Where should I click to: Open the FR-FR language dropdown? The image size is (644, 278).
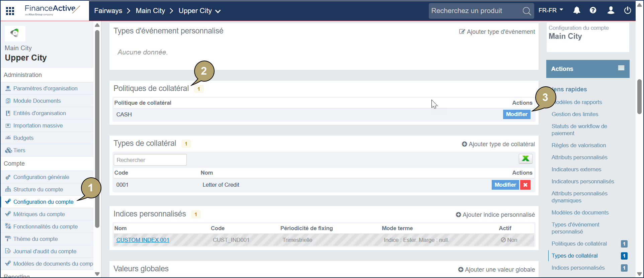551,10
